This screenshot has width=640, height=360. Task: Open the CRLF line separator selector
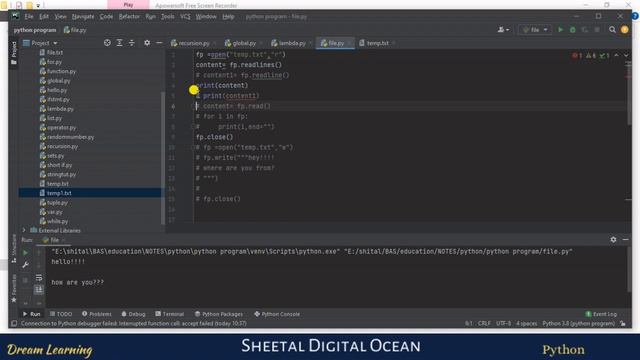484,324
